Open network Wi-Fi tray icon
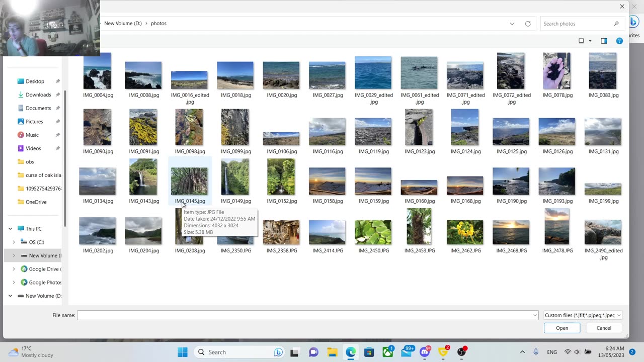Image resolution: width=644 pixels, height=362 pixels. [568, 352]
